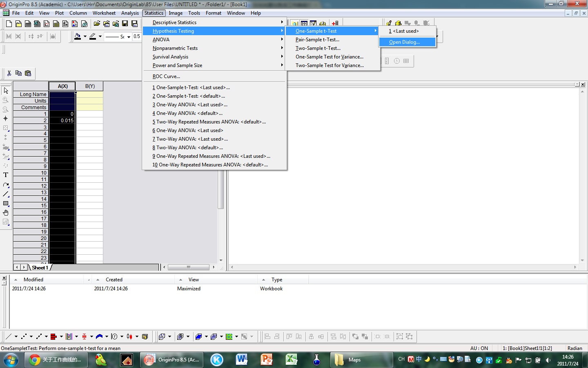Screen dimensions: 588x368
Task: Click the green Contour plot icon
Action: tap(229, 337)
